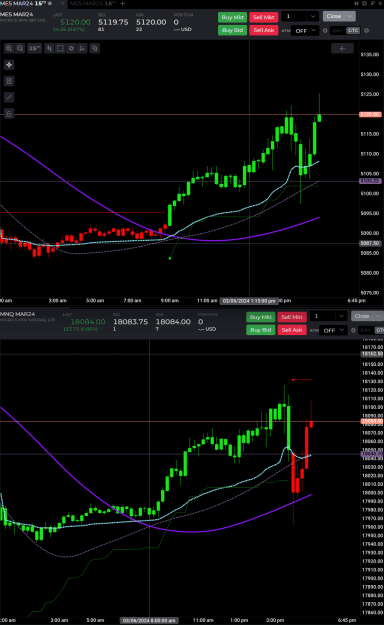The image size is (384, 625).
Task: Buy Mkt on MNQ MAR24
Action: (x=261, y=317)
